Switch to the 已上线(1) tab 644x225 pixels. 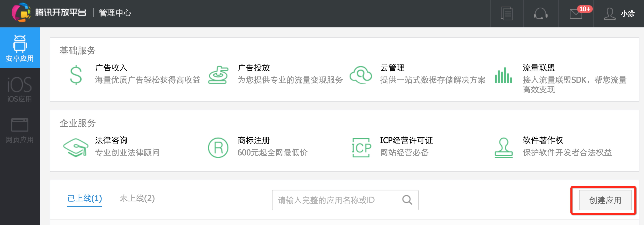(x=84, y=198)
